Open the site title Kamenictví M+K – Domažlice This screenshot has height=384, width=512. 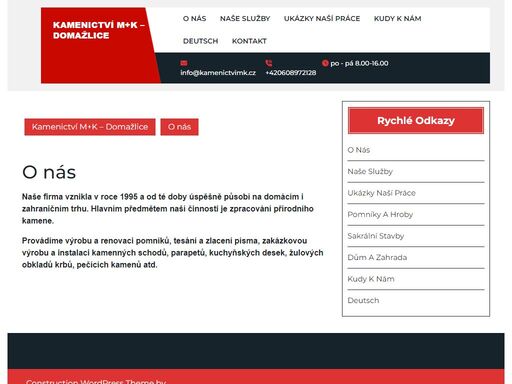(x=99, y=30)
